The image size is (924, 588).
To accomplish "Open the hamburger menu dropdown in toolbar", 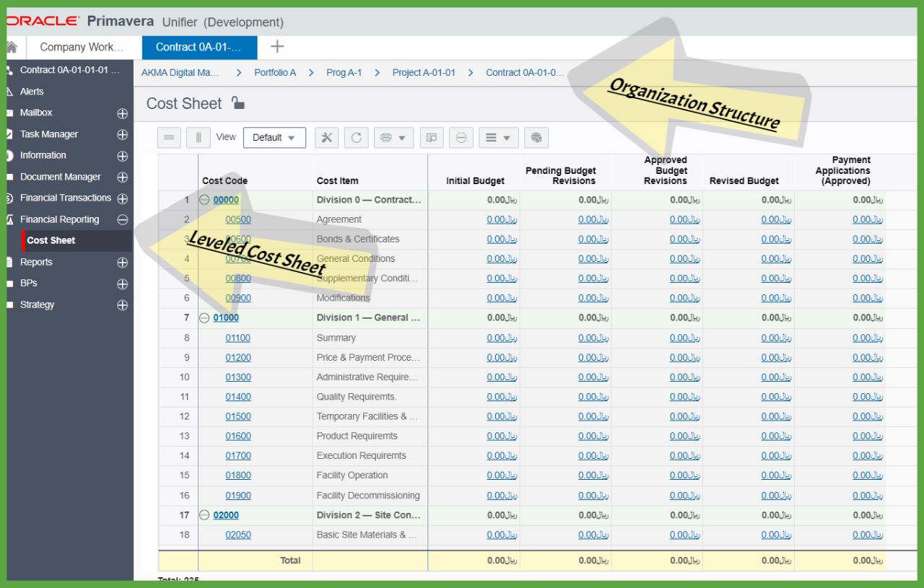I will (497, 138).
